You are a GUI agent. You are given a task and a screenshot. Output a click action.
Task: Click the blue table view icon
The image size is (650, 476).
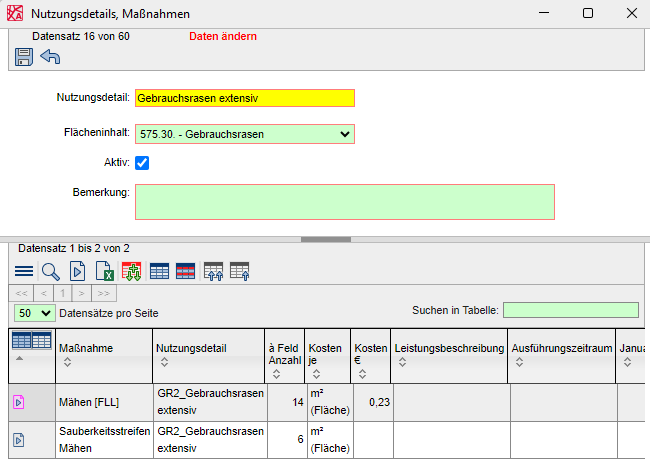[x=159, y=271]
